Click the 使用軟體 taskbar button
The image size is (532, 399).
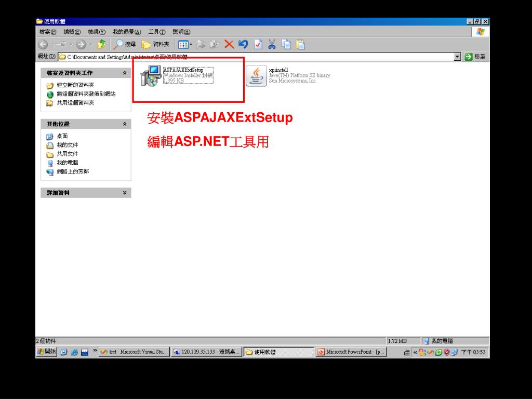coord(278,352)
